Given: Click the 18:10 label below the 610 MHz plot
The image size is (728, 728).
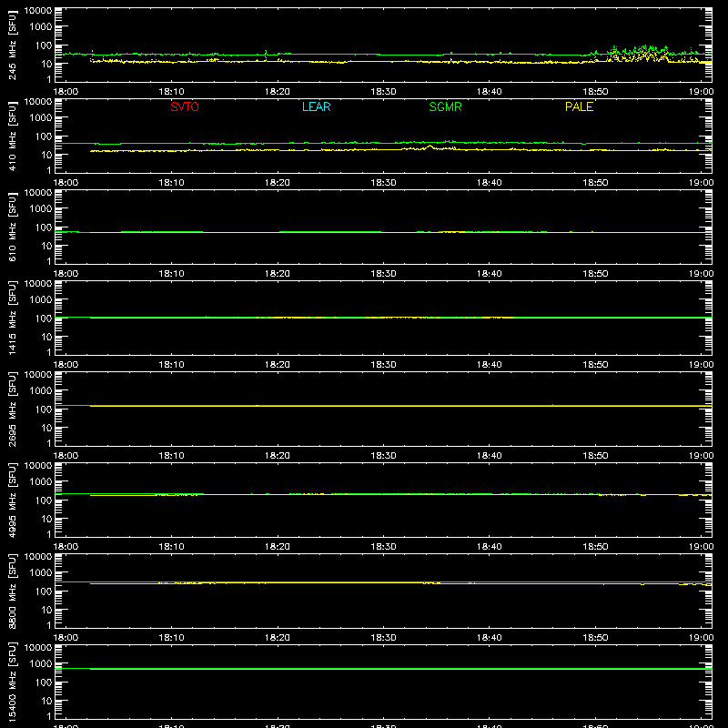Looking at the screenshot, I should click(171, 274).
